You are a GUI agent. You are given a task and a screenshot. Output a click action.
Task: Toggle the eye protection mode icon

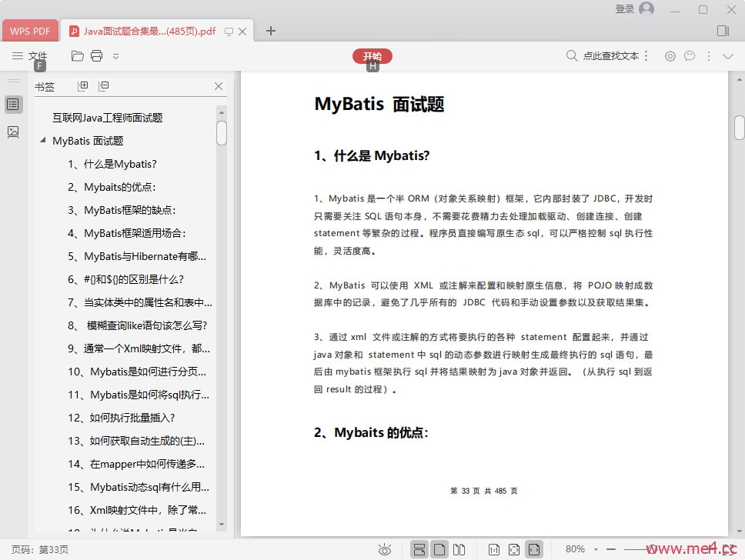[384, 549]
